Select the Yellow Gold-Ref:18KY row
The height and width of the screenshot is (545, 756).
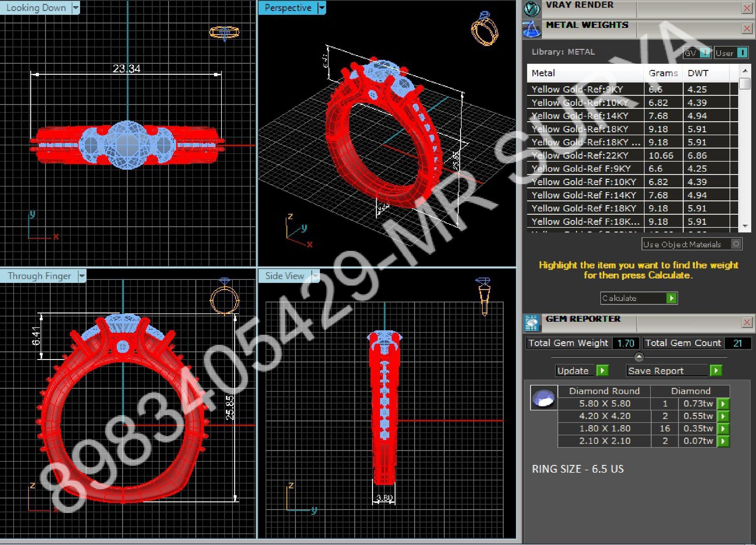pos(632,129)
